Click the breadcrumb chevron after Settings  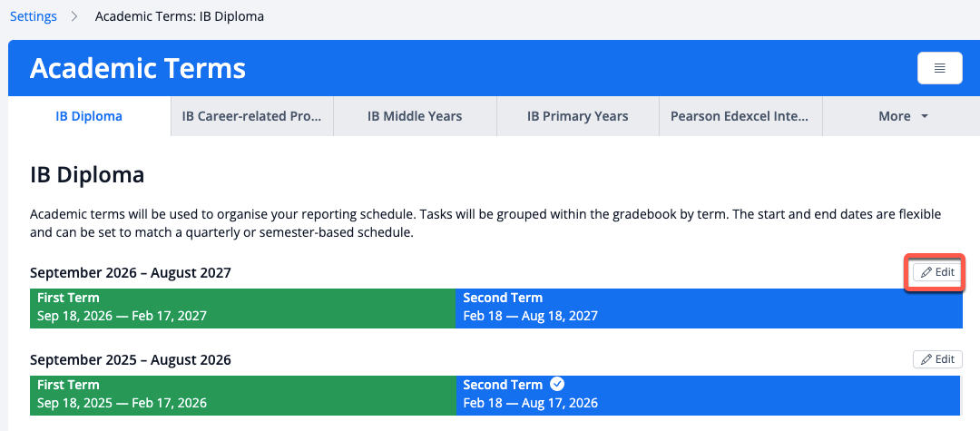click(75, 17)
